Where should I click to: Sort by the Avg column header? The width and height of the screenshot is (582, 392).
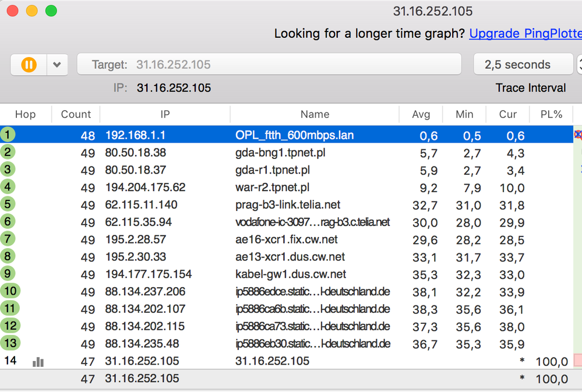click(421, 114)
